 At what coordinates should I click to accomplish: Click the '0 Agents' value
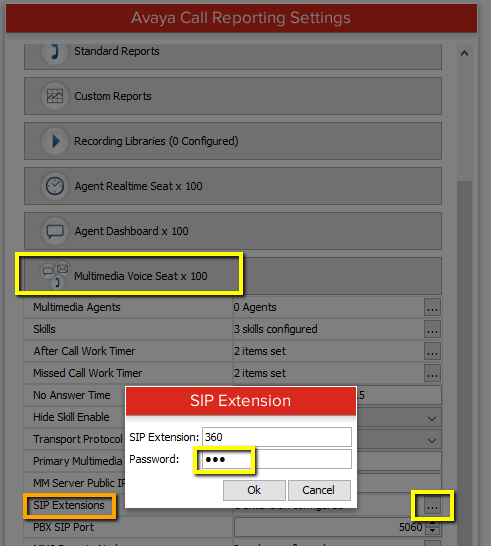pos(255,307)
